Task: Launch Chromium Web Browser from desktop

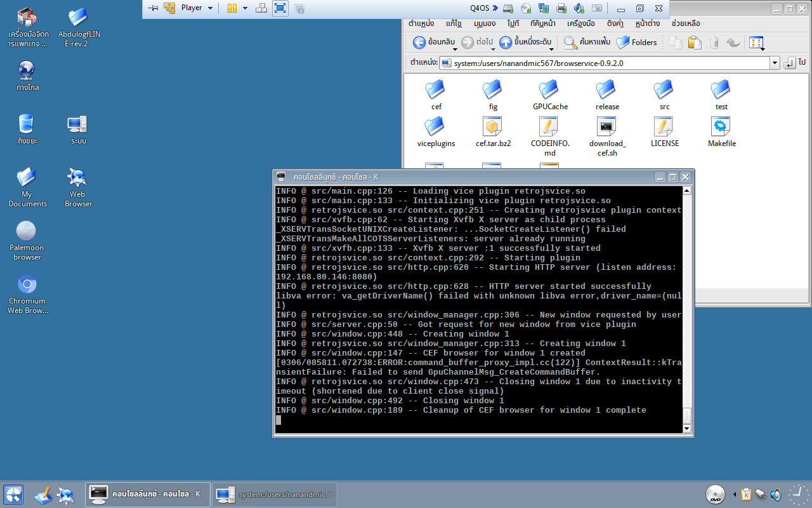Action: point(27,285)
